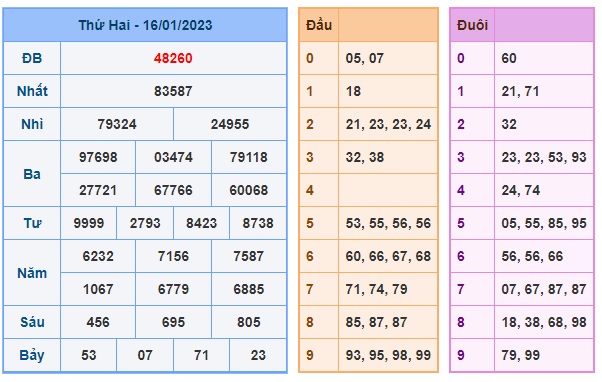Viewport: 602px width, 382px height.
Task: Click fifth prize number 7156
Action: [x=173, y=256]
